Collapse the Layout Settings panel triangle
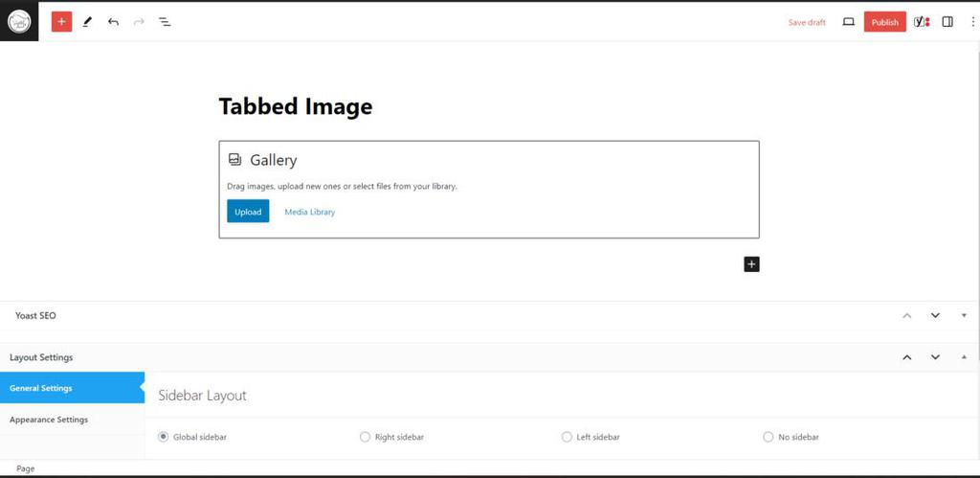This screenshot has height=478, width=980. [x=964, y=357]
